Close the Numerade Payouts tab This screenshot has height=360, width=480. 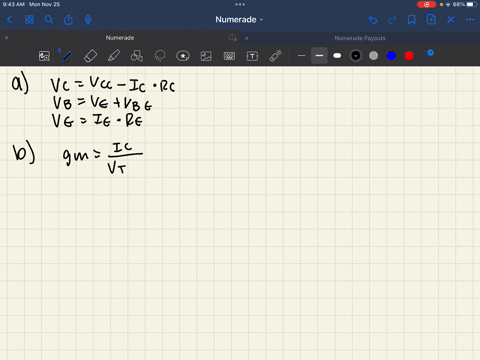click(x=247, y=38)
